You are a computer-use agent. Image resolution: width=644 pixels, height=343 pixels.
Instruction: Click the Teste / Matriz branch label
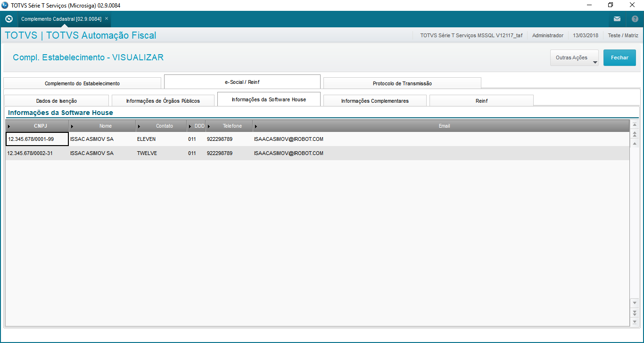pos(623,35)
